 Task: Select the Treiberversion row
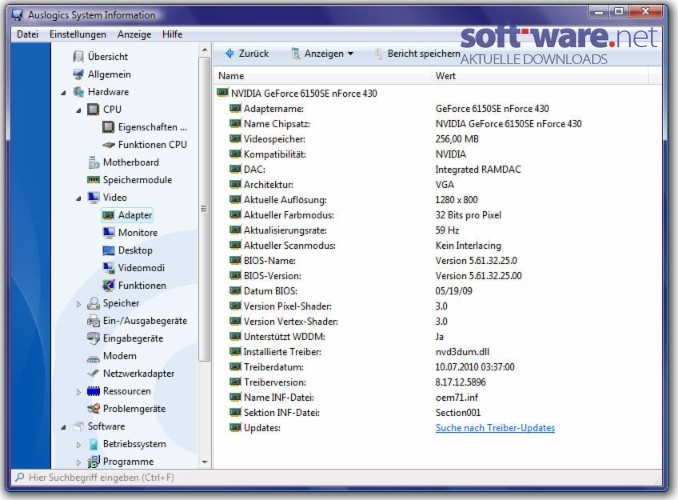(438, 382)
